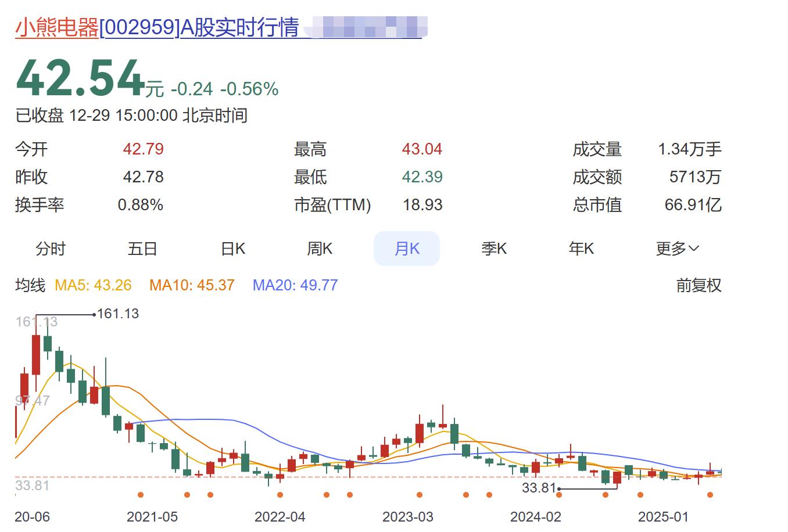Select the 五日 chart tab
The image size is (788, 532).
coord(142,249)
